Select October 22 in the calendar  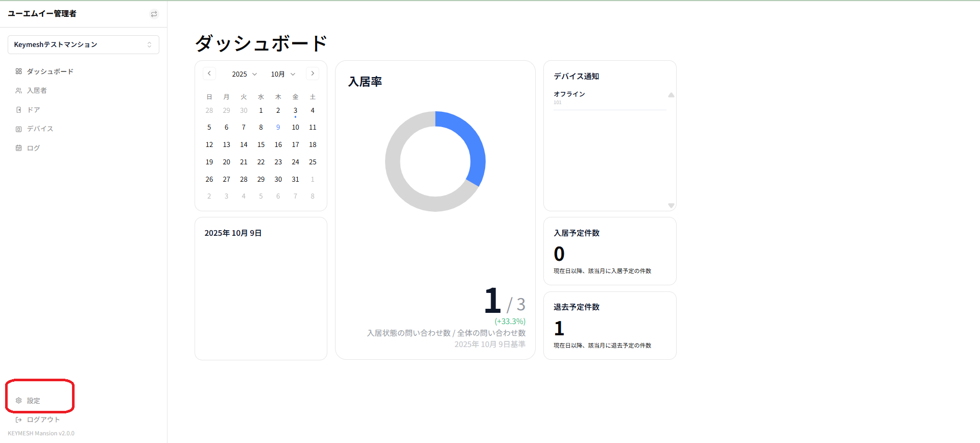pyautogui.click(x=261, y=162)
